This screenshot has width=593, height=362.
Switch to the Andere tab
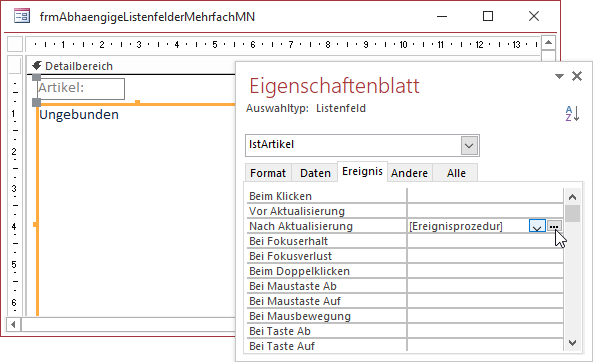click(409, 173)
